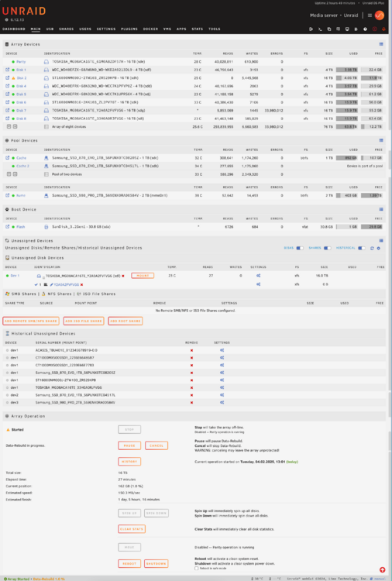392x581 pixels.
Task: Remove historical device ACASIS_TBU401E
Action: pos(191,350)
